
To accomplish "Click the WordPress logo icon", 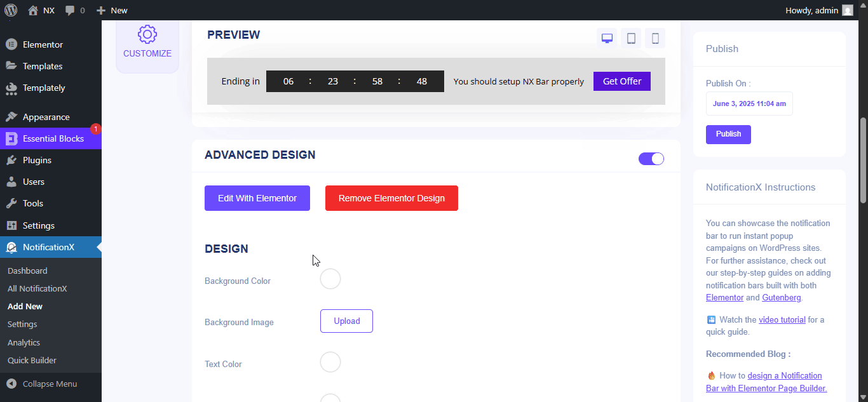I will coord(11,10).
